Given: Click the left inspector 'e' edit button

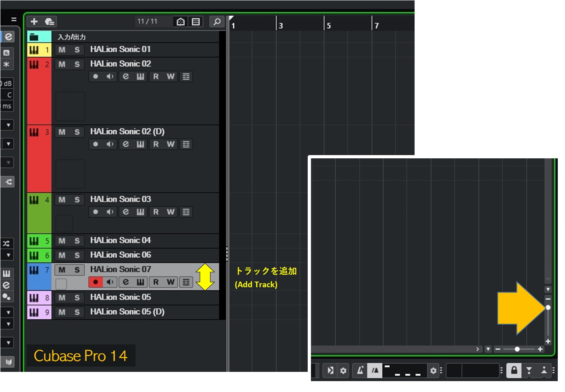Looking at the screenshot, I should 8,37.
